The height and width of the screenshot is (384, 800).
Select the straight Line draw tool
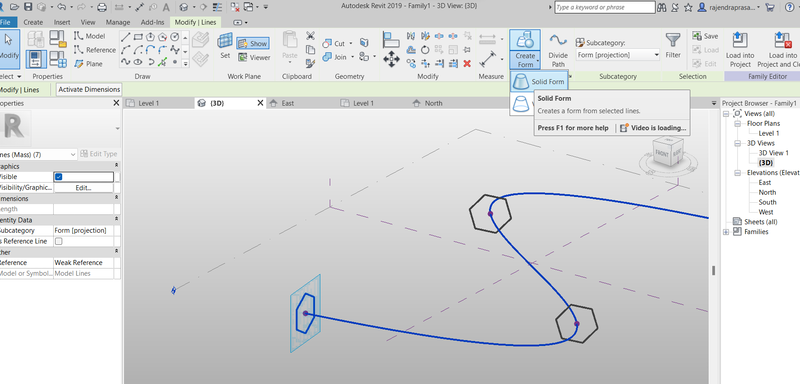126,37
